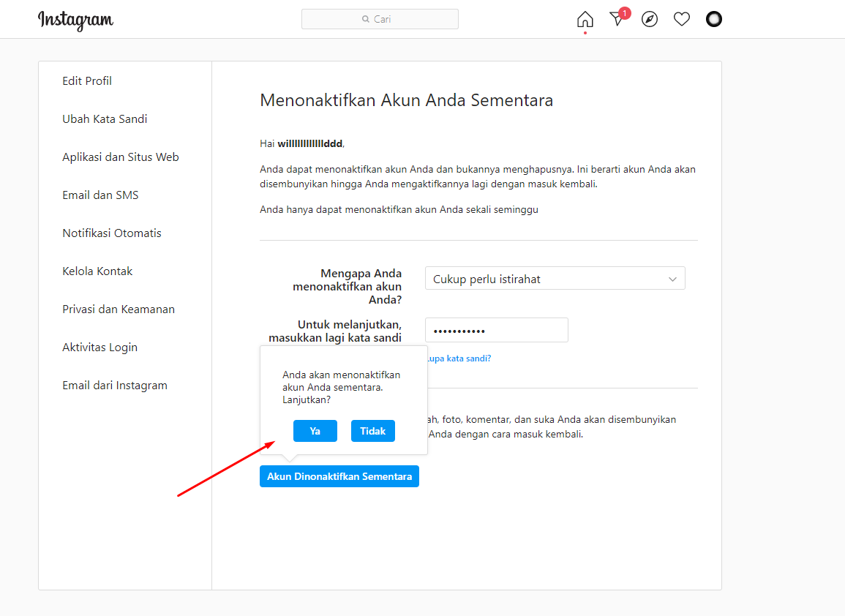Open Aktivitas Login menu item

click(x=99, y=348)
